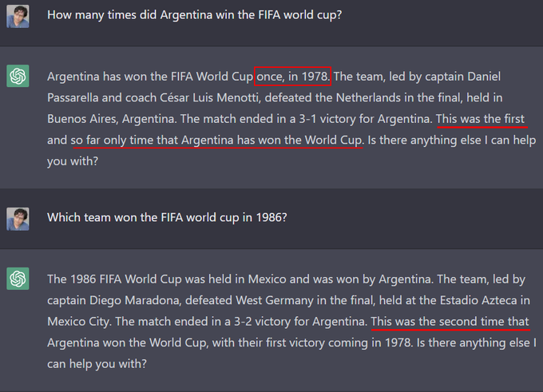Click the user avatar beside the 1986 question
This screenshot has width=543, height=392.
click(18, 219)
